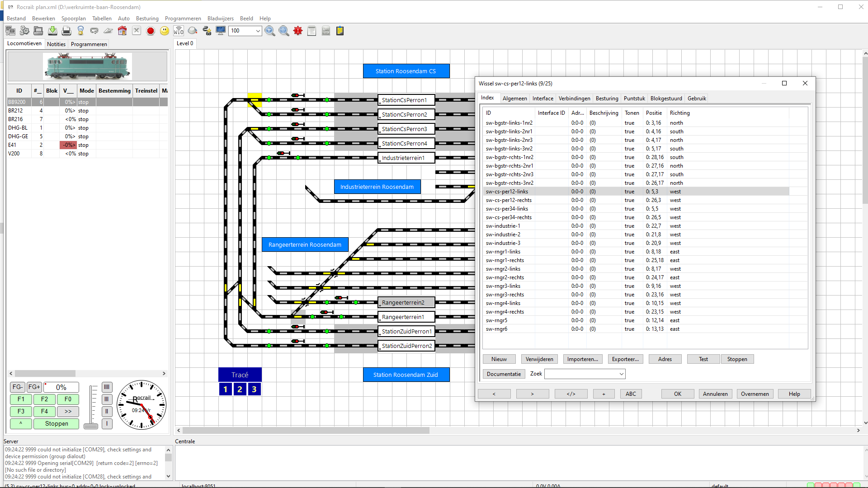868x488 pixels.
Task: Click the gears properties toolbar icon
Action: (24, 31)
